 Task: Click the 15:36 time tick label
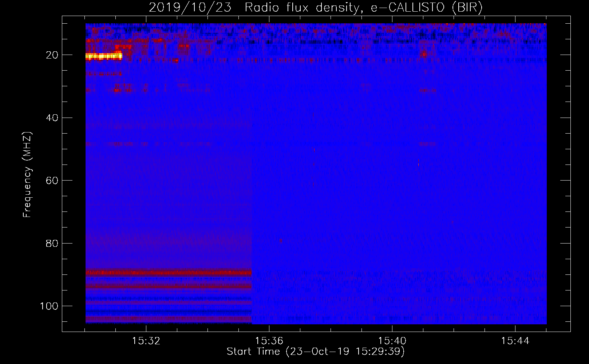click(x=269, y=341)
